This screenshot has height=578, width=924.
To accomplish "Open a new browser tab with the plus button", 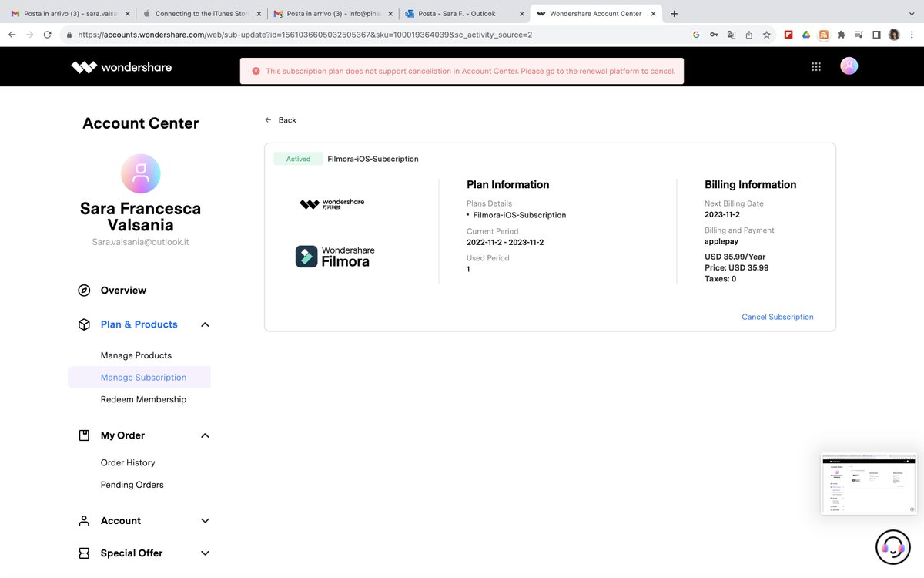I will (x=675, y=14).
